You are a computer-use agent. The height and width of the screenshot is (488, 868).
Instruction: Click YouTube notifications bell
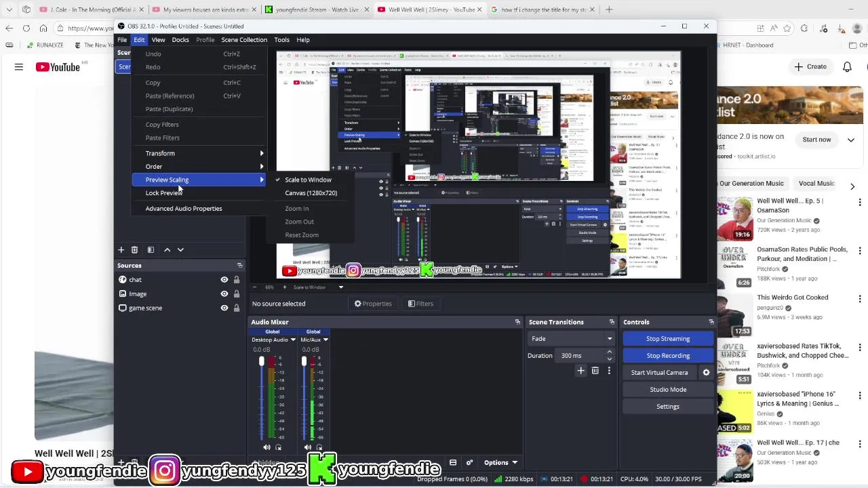[847, 66]
